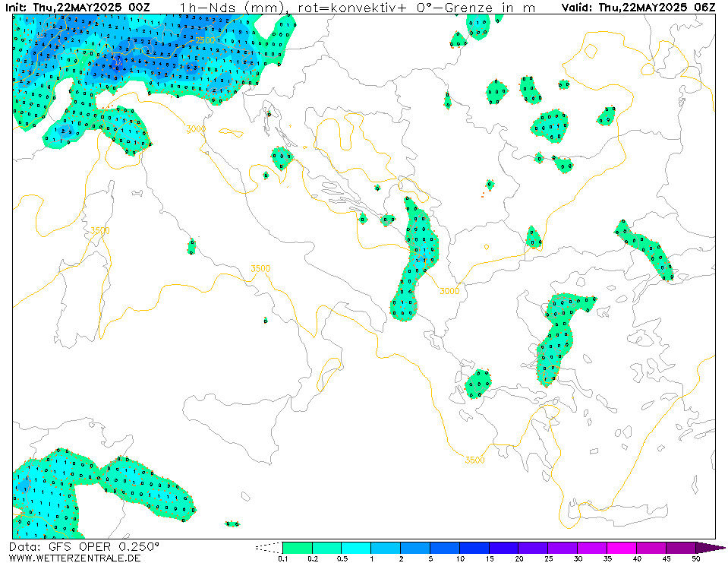Viewport: 728px width, 563px height.
Task: Click the '3500' contour label over central Italy
Action: click(x=260, y=268)
